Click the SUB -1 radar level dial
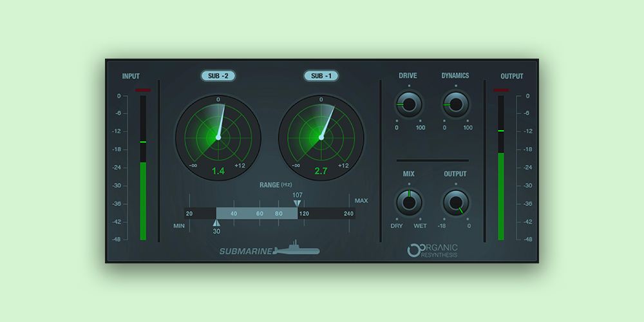This screenshot has width=644, height=322. (321, 137)
